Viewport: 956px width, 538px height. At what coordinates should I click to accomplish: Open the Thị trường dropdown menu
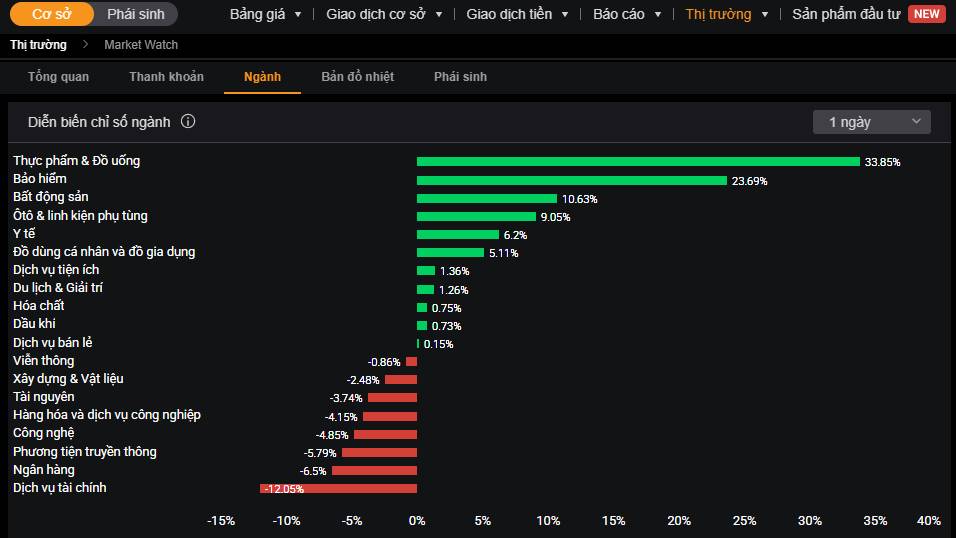[726, 14]
